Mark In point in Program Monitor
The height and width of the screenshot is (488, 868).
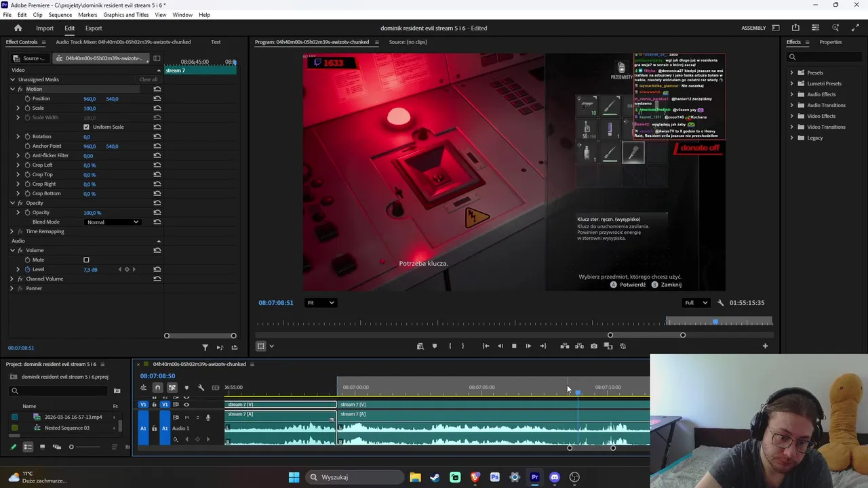[450, 346]
